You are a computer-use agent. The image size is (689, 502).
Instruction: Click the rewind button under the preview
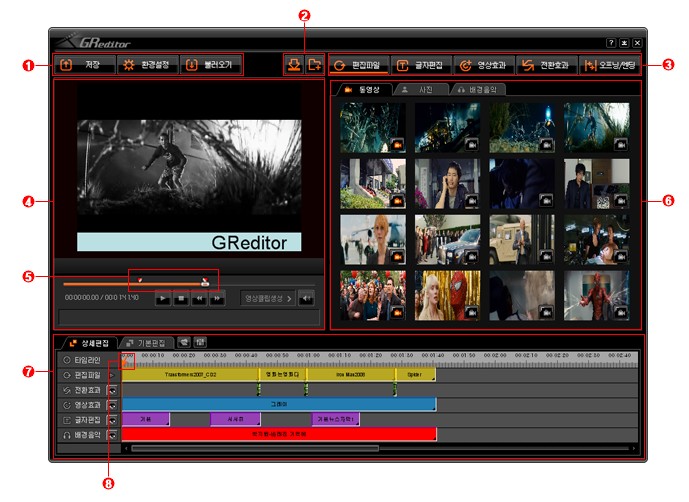coord(199,299)
